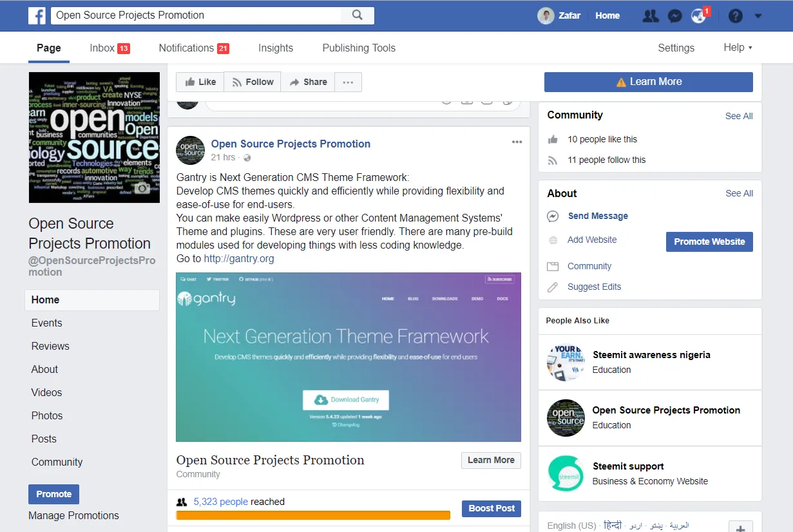Open Open Source Projects Promotion suggested page

[666, 410]
